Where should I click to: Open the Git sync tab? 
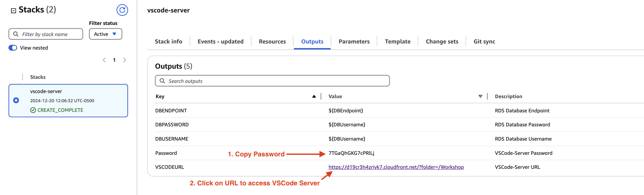pos(484,41)
